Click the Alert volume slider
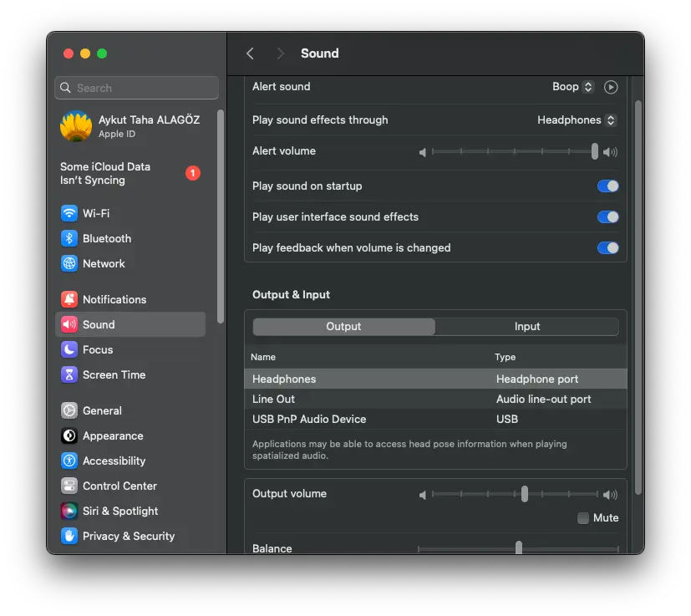The height and width of the screenshot is (616, 691). (515, 151)
